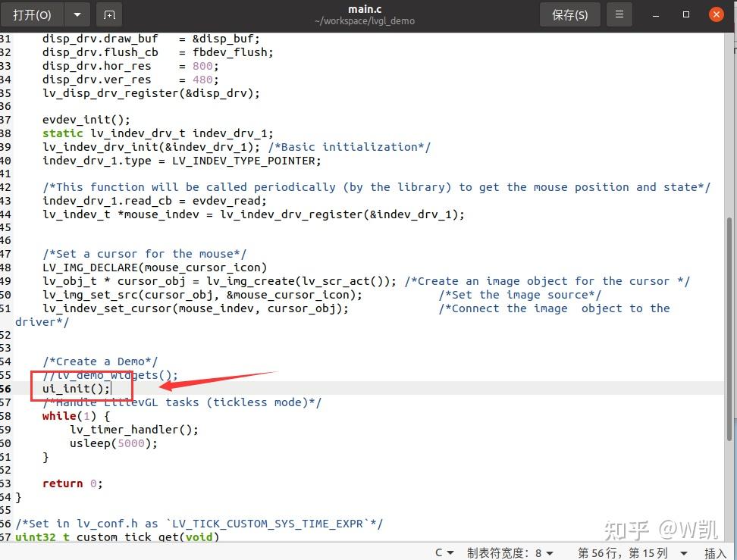Open the 制表符宽度: 8 tab width dropdown
The height and width of the screenshot is (560, 737).
[510, 552]
